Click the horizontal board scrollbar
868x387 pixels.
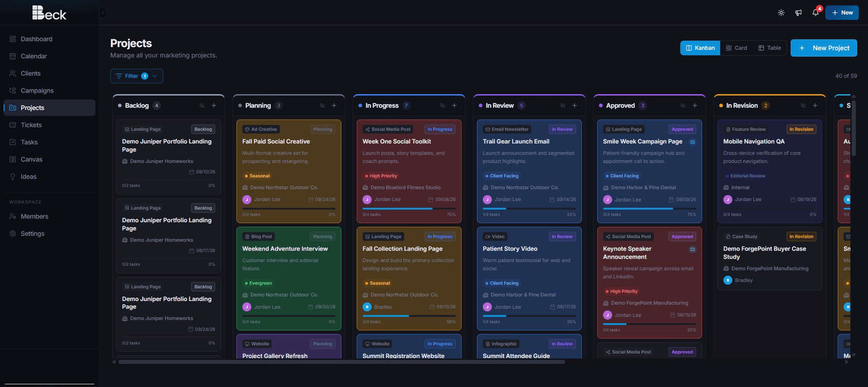tap(341, 362)
